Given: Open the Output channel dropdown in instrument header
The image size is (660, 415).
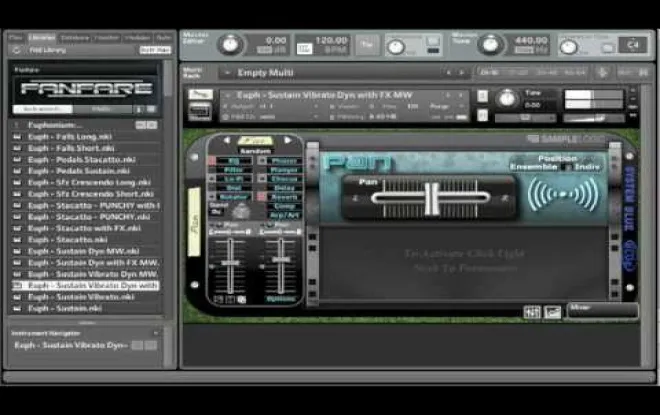Looking at the screenshot, I should click(x=316, y=106).
